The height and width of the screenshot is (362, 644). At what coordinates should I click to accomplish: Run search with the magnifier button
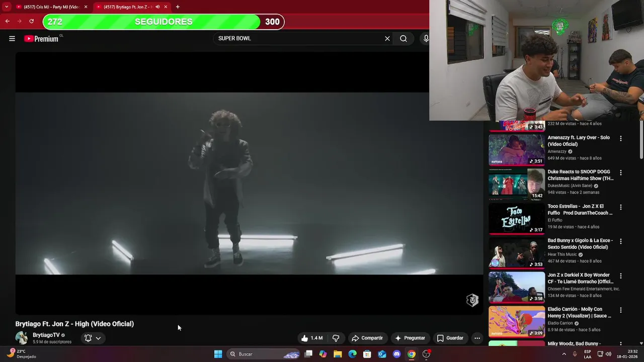[404, 39]
